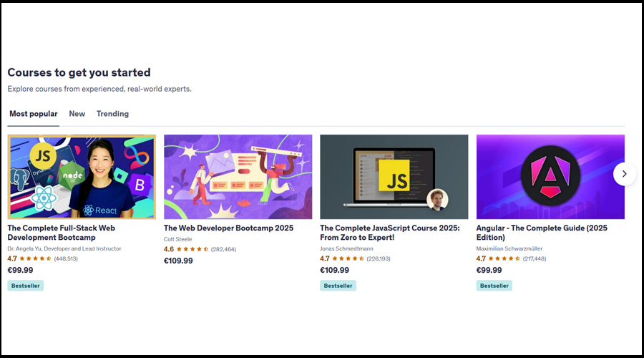Screen dimensions: 644x358
Task: Click the €109.99 price under Colt Steele's course
Action: tap(178, 261)
